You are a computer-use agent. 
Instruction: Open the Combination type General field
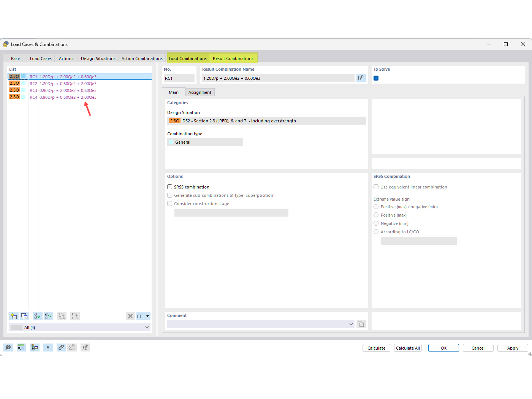205,142
